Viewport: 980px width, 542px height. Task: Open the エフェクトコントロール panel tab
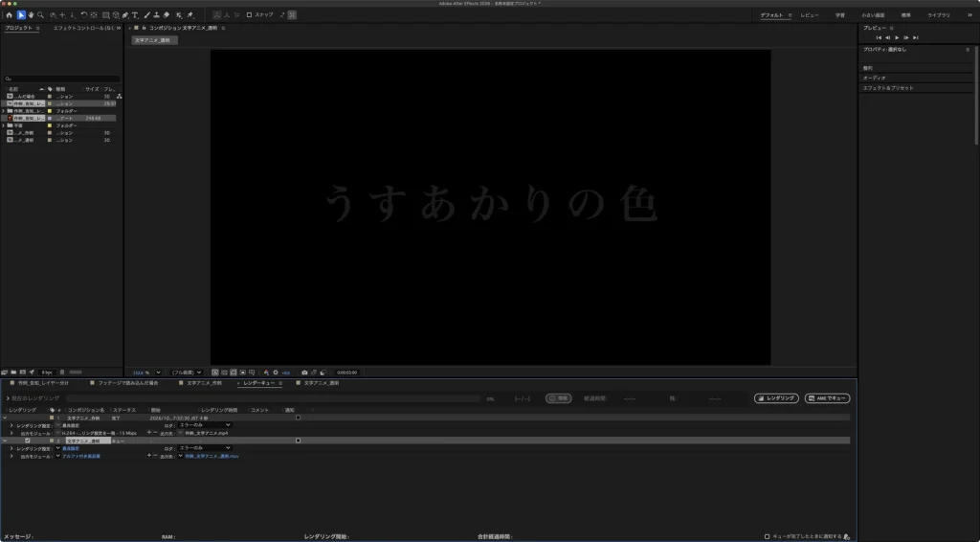[84, 28]
